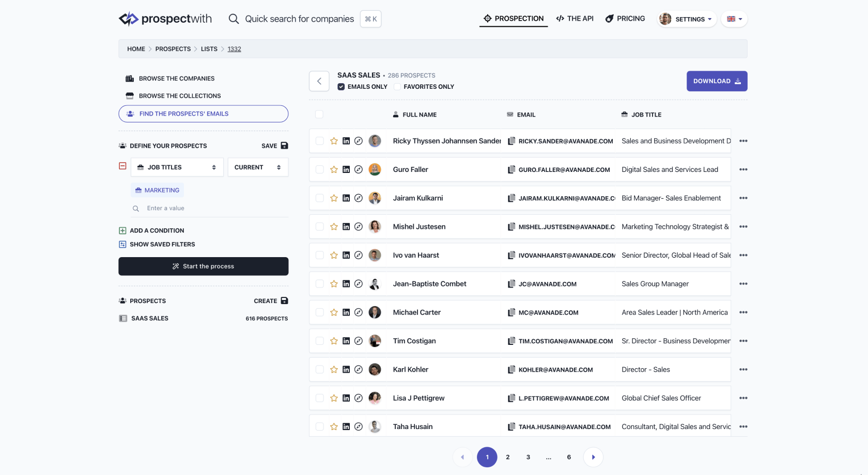This screenshot has height=475, width=868.
Task: Click the create list floppy icon
Action: tap(284, 300)
